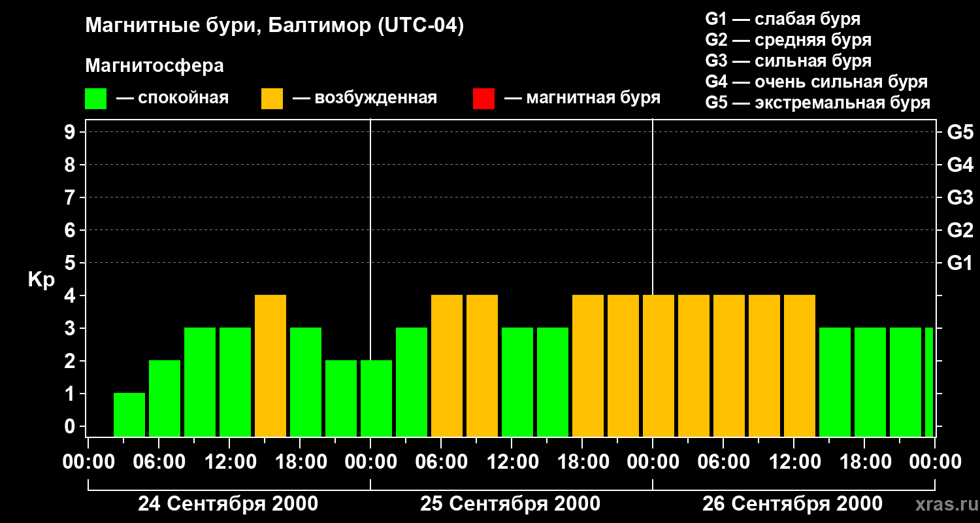Click the chart title 'Магнитные бури, Балтимор (UTC-04)'

pos(274,27)
